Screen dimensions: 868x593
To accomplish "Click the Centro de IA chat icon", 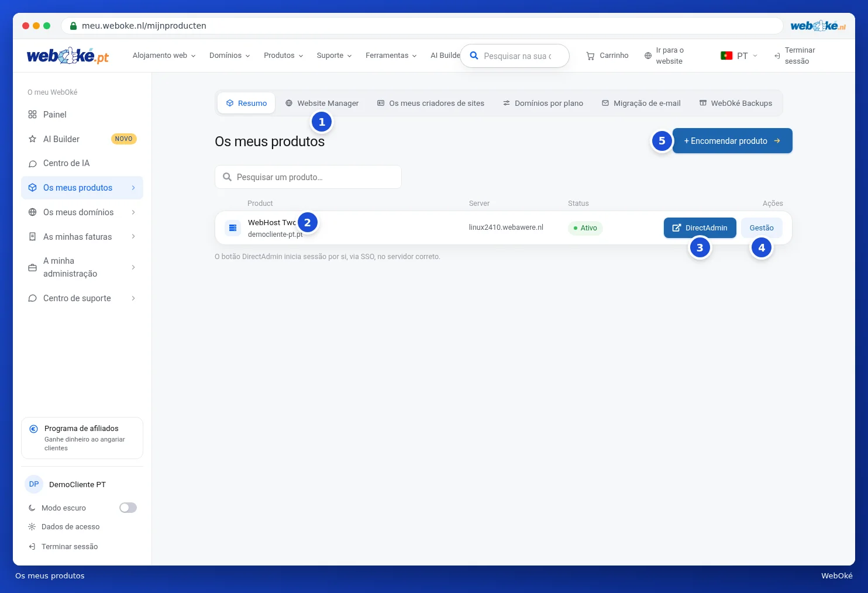I will point(32,164).
